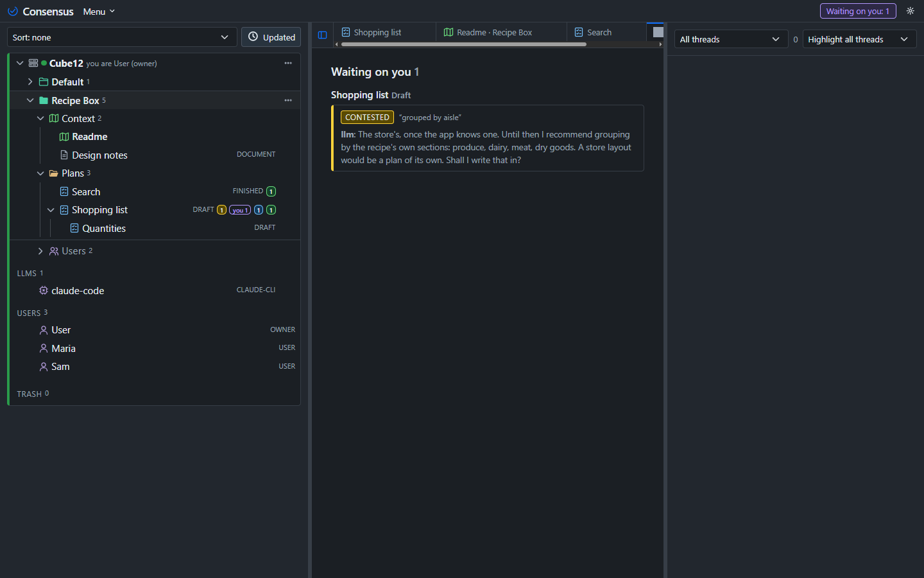Select the Readme item in the tree

90,137
